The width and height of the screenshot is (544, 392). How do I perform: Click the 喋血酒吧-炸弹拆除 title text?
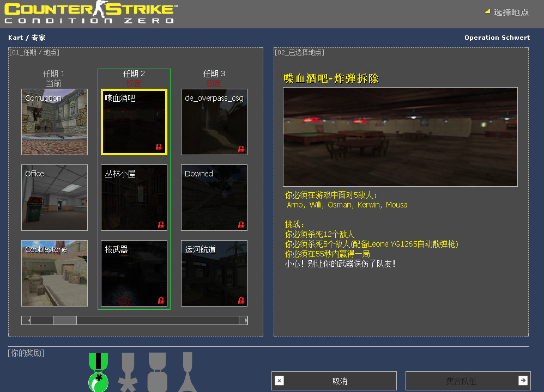[x=331, y=78]
